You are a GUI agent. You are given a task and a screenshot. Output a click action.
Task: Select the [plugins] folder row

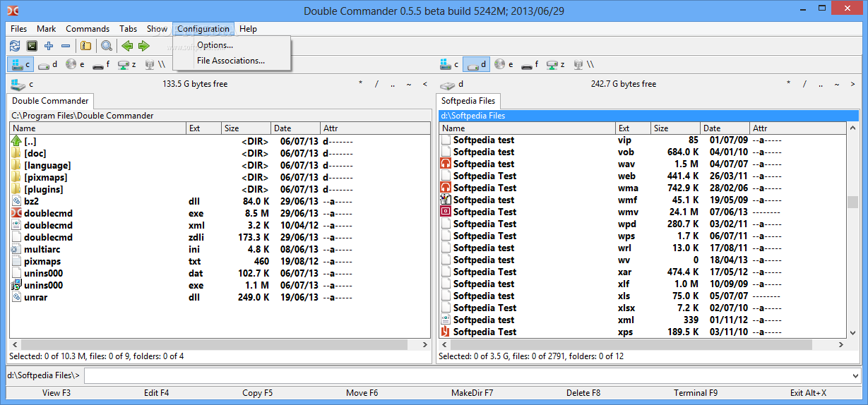pyautogui.click(x=220, y=189)
